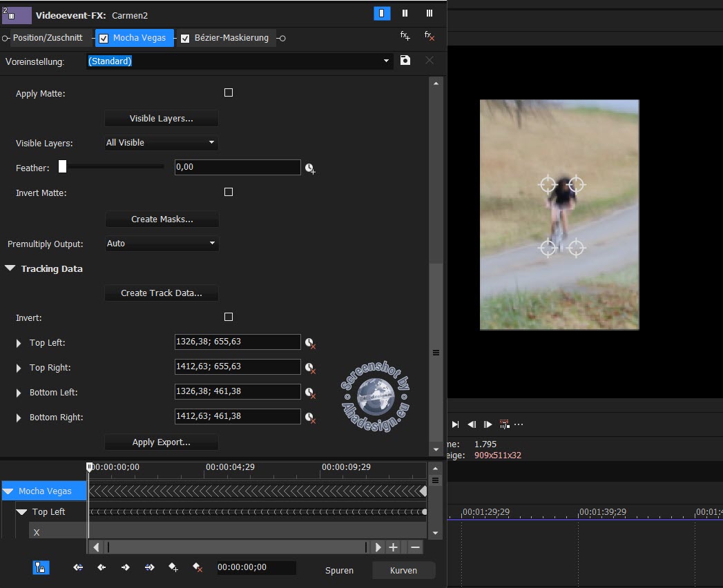The height and width of the screenshot is (588, 723).
Task: Collapse the Tracking Data section
Action: click(x=10, y=268)
